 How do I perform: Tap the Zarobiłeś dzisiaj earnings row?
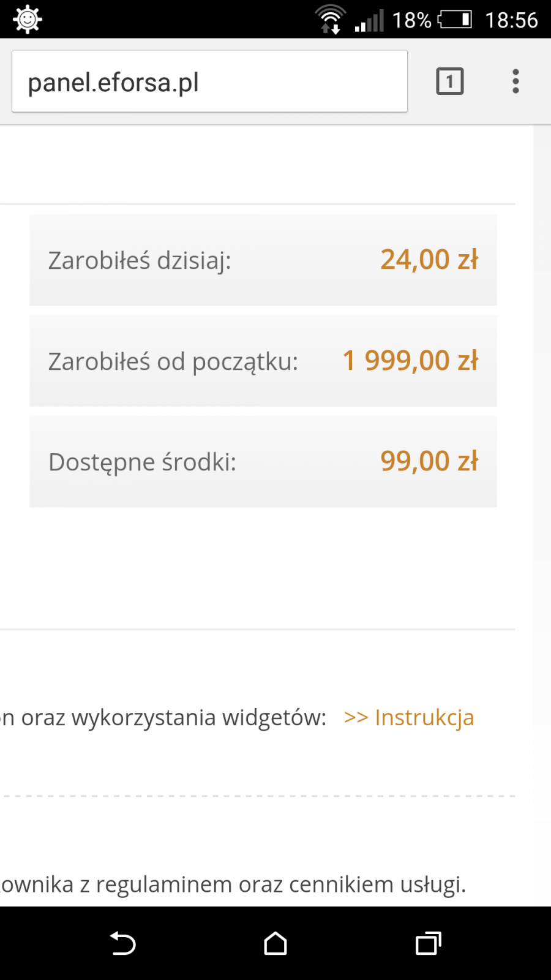[x=263, y=260]
